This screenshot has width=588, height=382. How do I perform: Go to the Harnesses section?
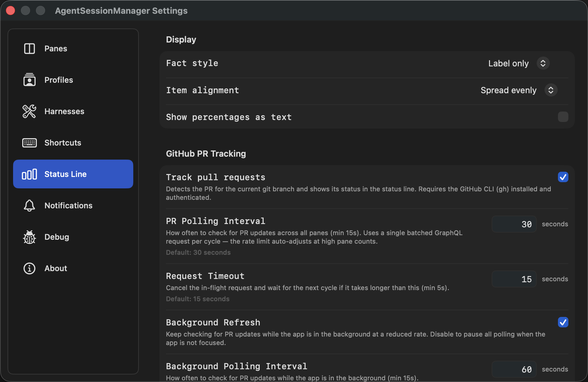[x=73, y=111]
